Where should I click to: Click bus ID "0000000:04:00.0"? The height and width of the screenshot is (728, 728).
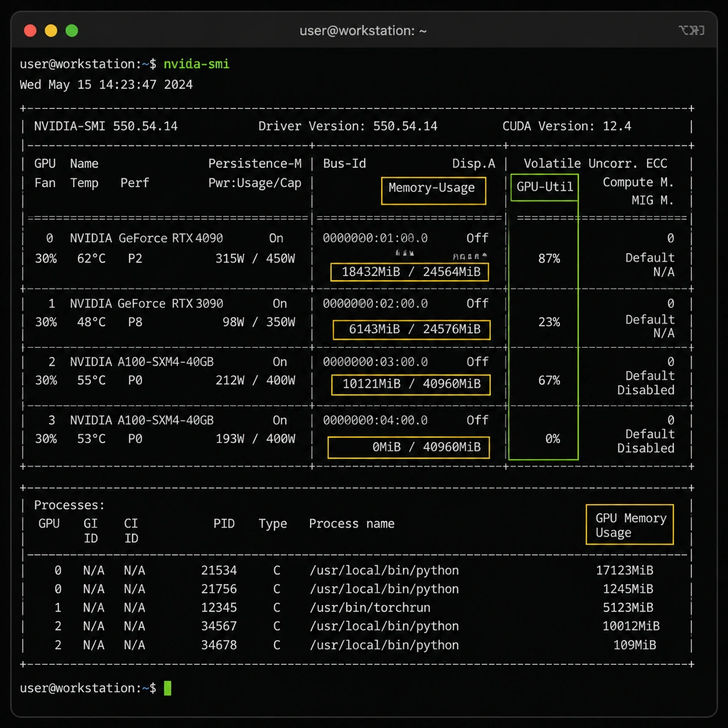(375, 420)
